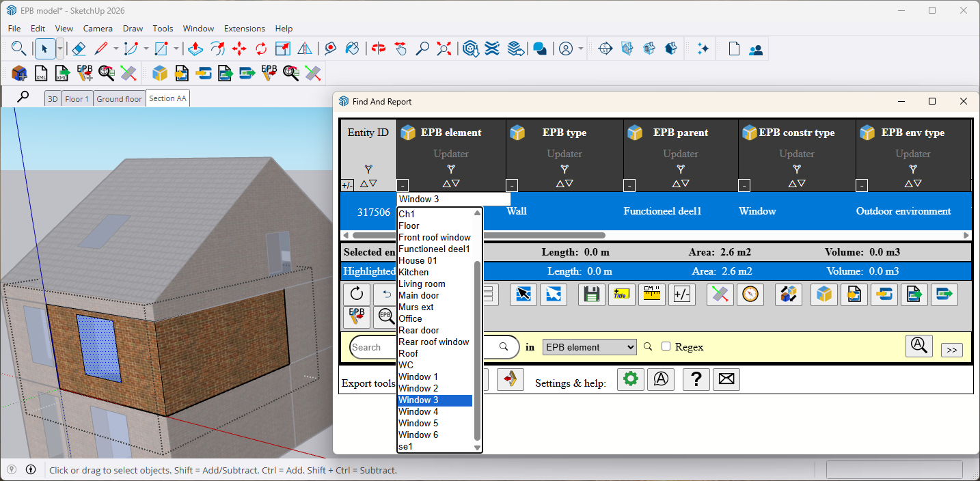Collapse the EPB type column with minus box
The height and width of the screenshot is (481, 980).
point(512,185)
